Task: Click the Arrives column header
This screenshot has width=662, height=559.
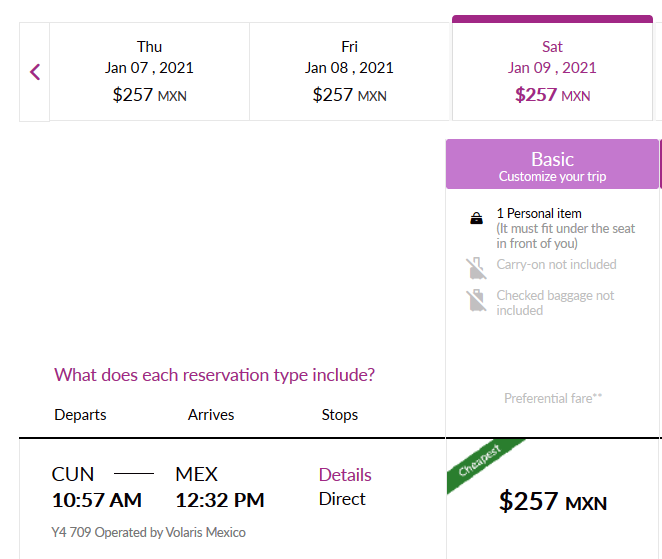Action: [x=211, y=415]
